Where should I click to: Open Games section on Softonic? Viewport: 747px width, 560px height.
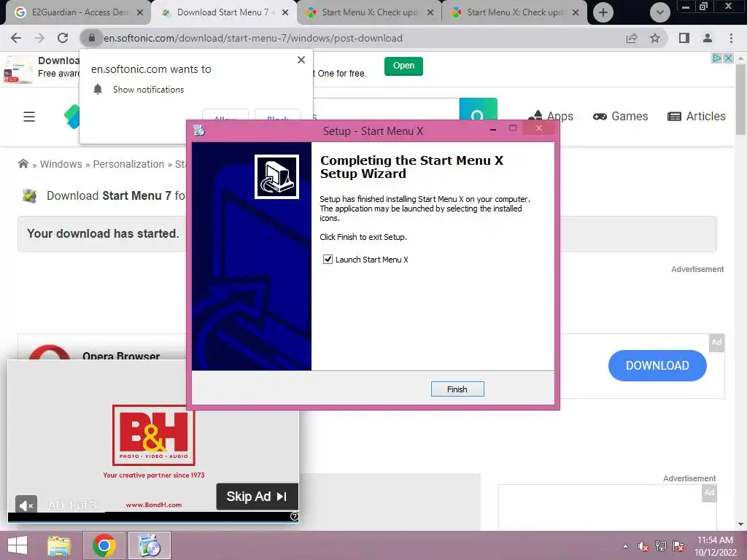[620, 116]
